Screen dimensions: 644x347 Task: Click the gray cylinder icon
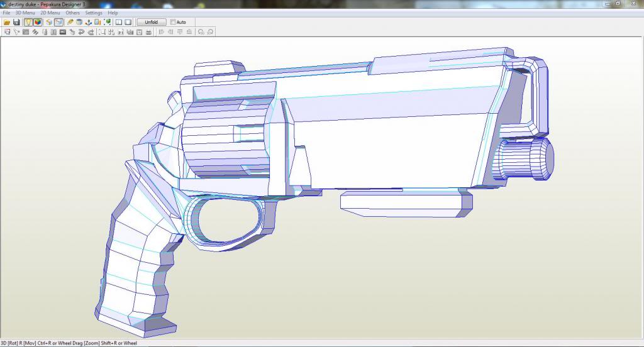click(79, 22)
